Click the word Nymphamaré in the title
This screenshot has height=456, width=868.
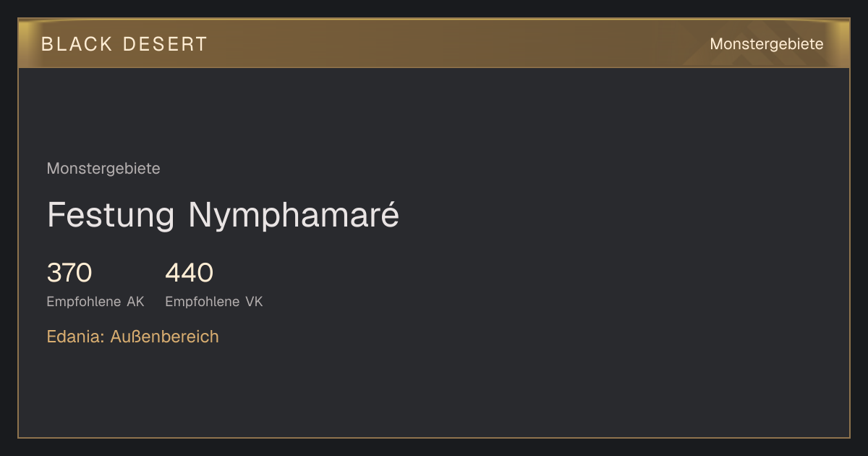coord(294,215)
